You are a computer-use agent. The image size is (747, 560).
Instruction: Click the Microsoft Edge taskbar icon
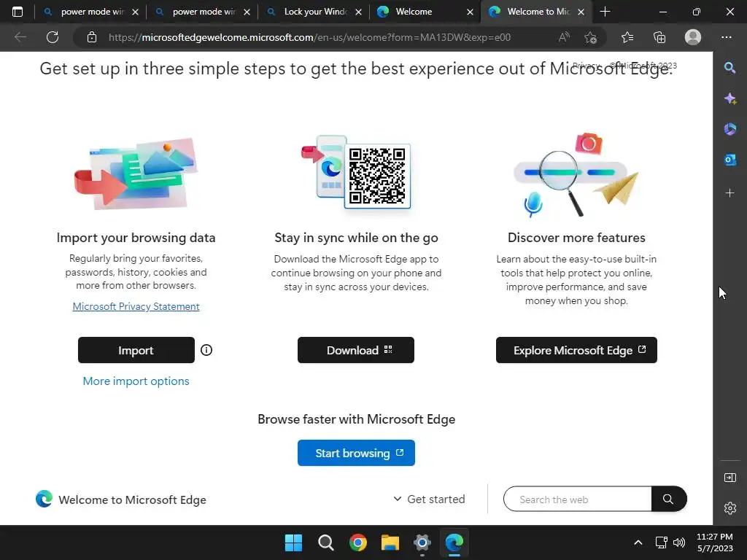[x=454, y=542]
